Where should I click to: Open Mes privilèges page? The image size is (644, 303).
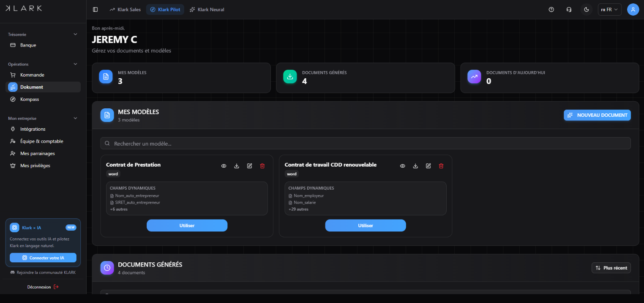(43, 165)
